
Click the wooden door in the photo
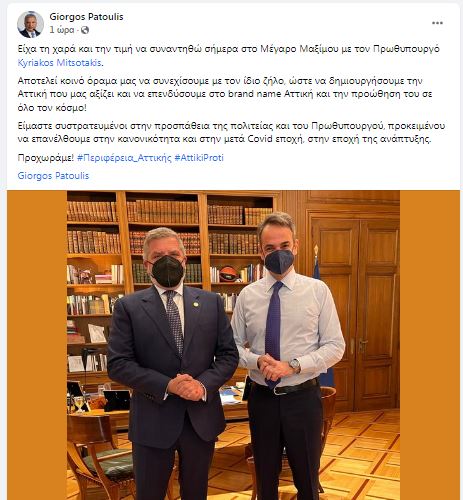355,310
